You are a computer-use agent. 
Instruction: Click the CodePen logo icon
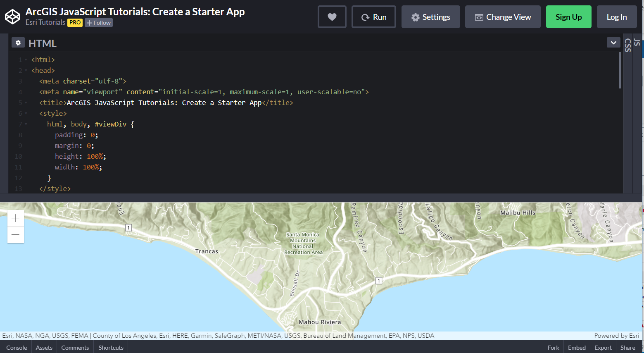pyautogui.click(x=12, y=17)
